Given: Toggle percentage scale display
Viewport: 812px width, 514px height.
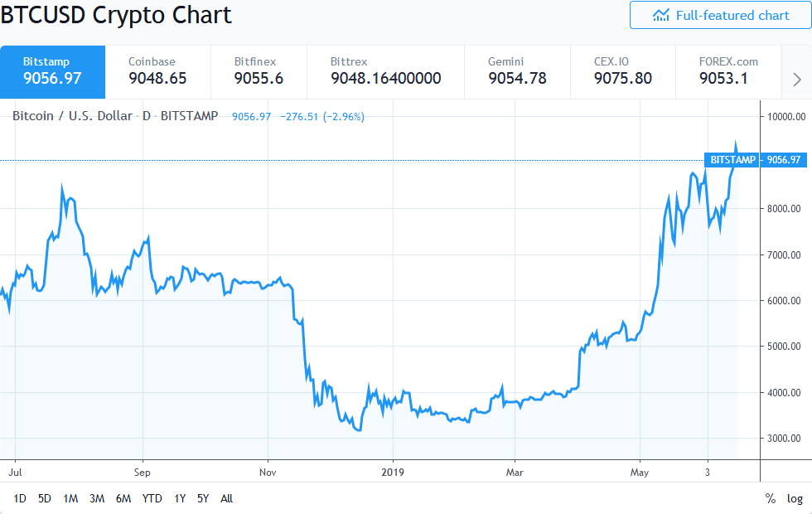Looking at the screenshot, I should click(x=768, y=498).
